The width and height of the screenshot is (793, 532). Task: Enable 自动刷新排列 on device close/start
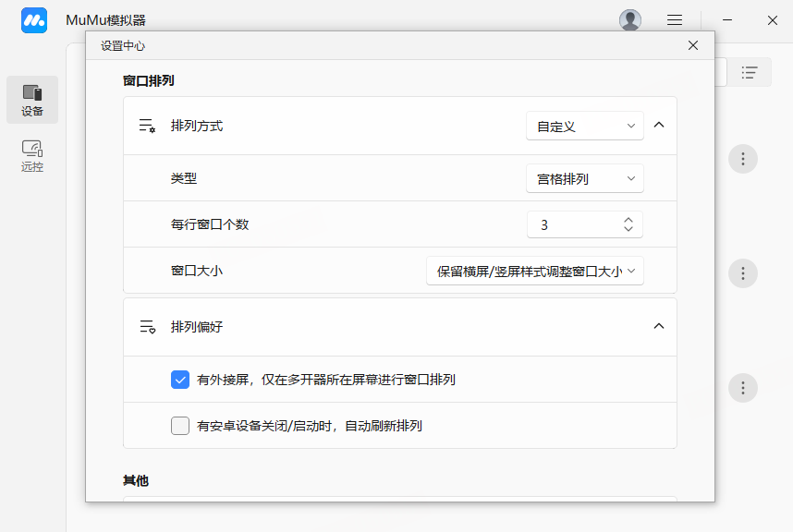click(x=180, y=426)
